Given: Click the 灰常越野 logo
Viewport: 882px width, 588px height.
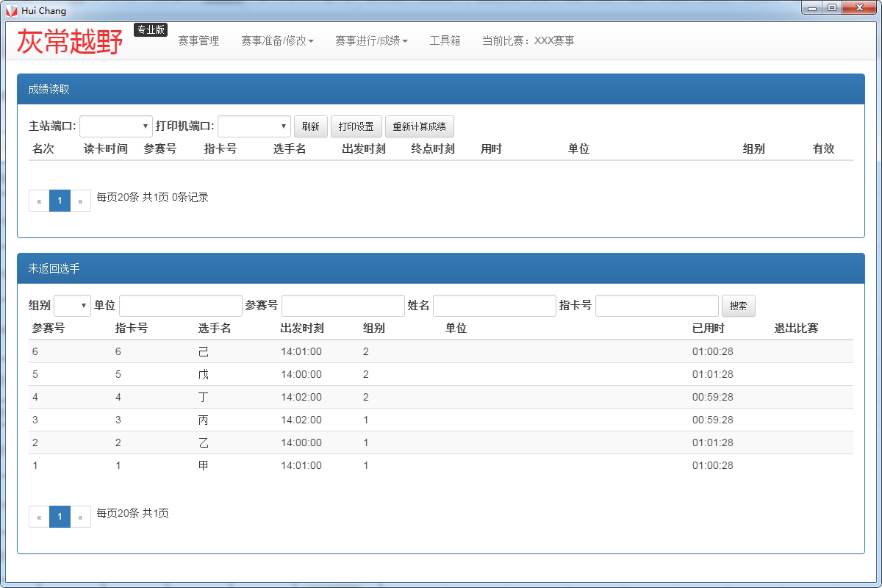Looking at the screenshot, I should (x=70, y=42).
